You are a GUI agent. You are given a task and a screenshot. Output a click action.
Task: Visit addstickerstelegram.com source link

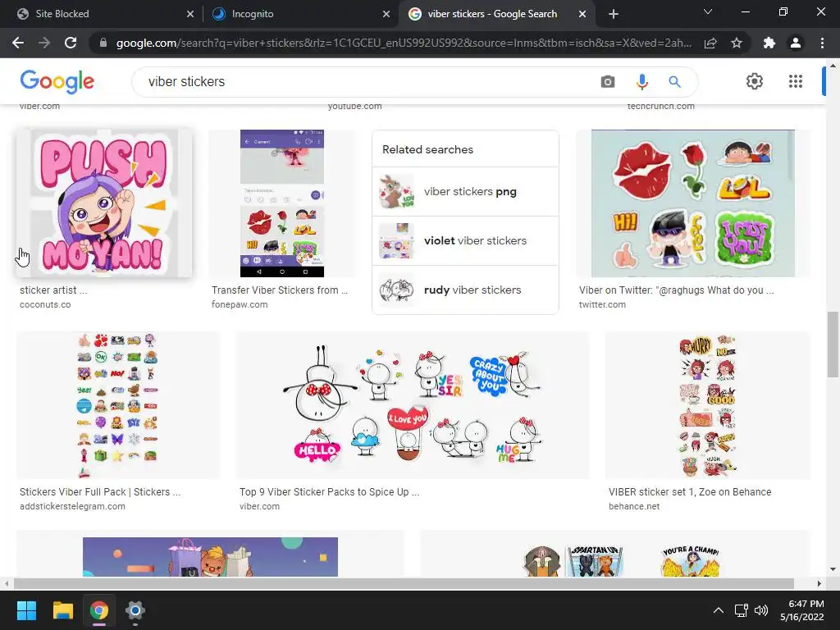point(72,506)
